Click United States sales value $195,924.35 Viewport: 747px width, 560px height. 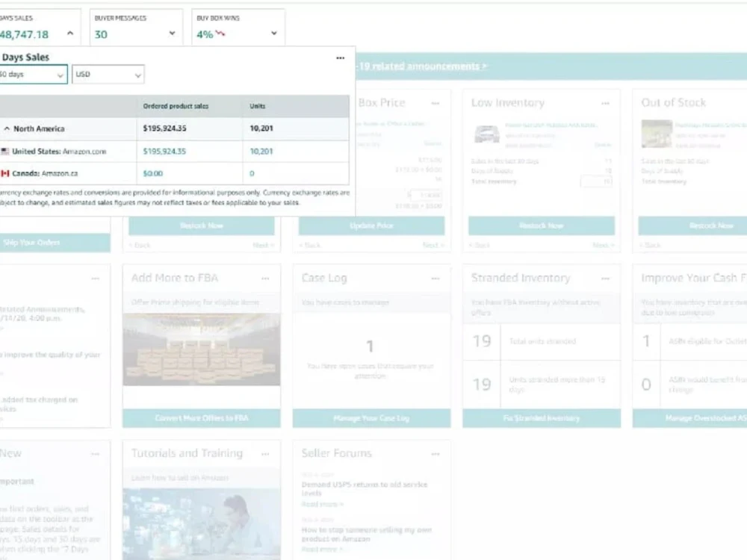(x=164, y=152)
